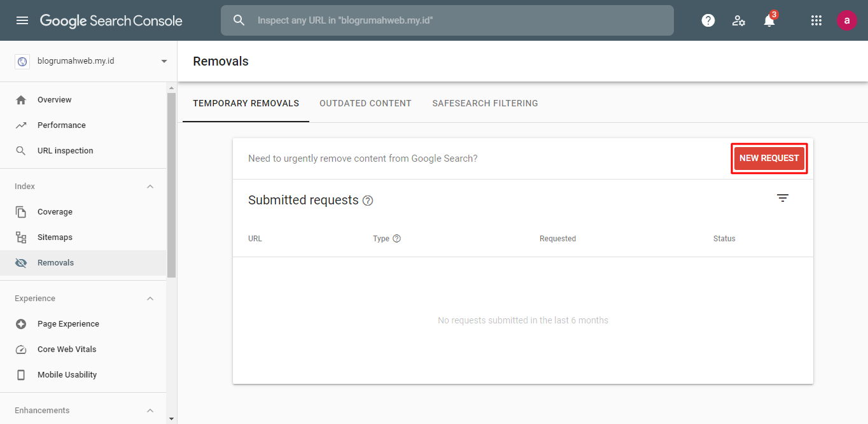Click the search magnifier icon in URL bar
The height and width of the screenshot is (424, 868).
pyautogui.click(x=239, y=20)
